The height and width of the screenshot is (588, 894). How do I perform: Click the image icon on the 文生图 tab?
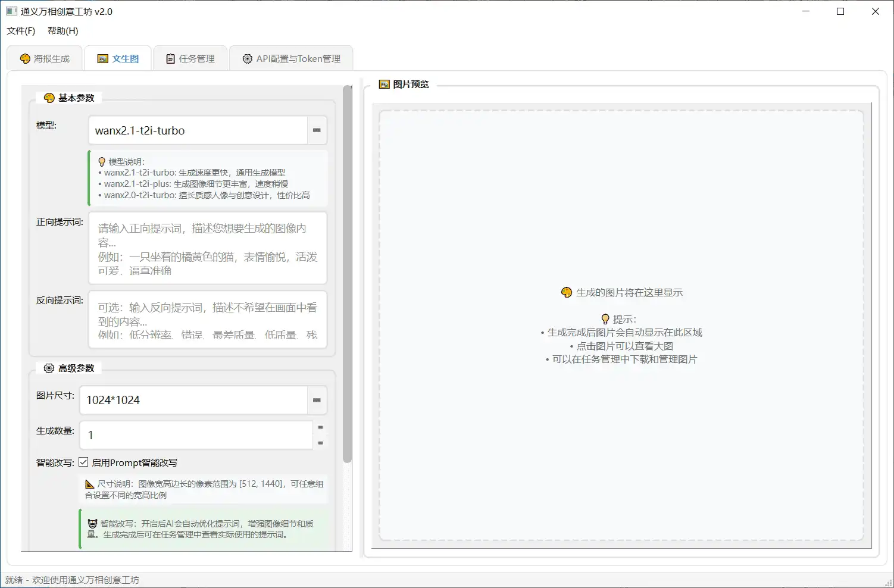[102, 58]
